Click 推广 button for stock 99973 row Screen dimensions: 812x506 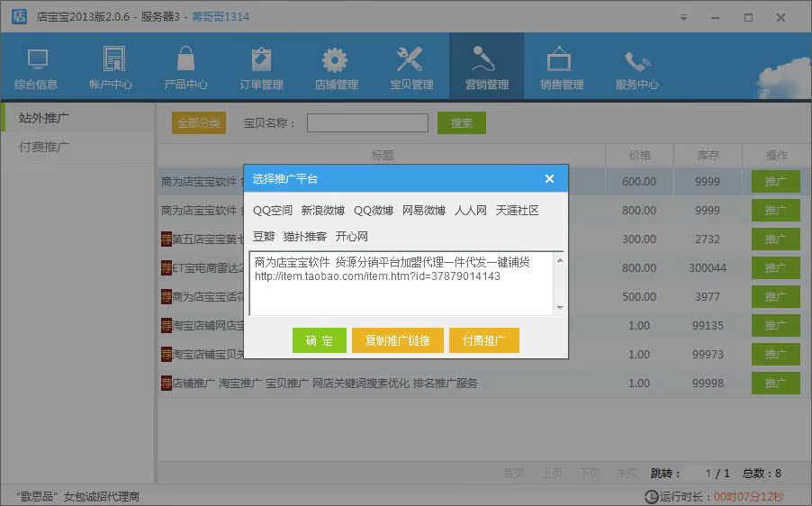pos(776,354)
